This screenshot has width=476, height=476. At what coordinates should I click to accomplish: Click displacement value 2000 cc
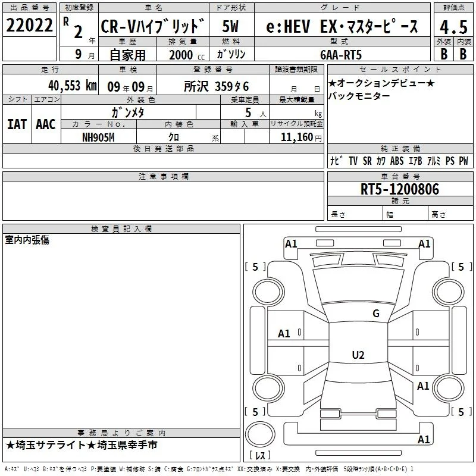coord(187,55)
